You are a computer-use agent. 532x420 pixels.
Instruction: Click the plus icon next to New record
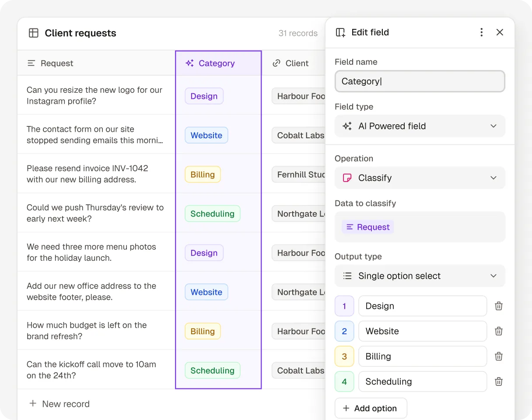32,403
